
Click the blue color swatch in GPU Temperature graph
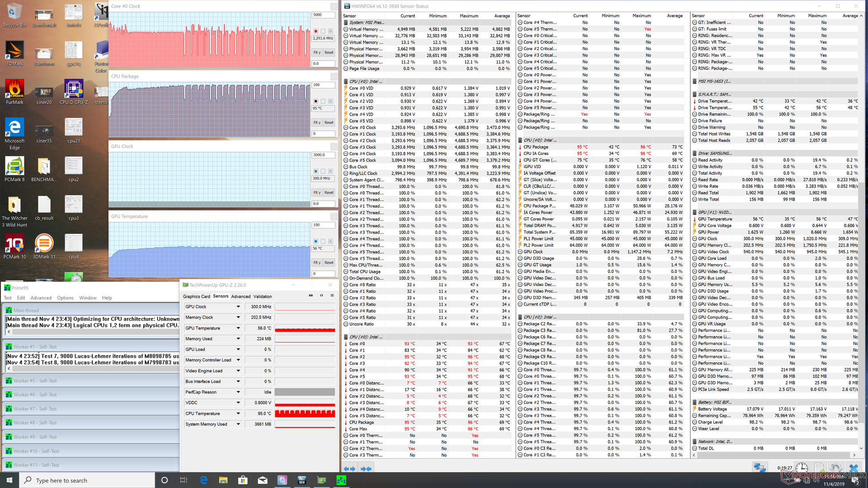point(316,241)
